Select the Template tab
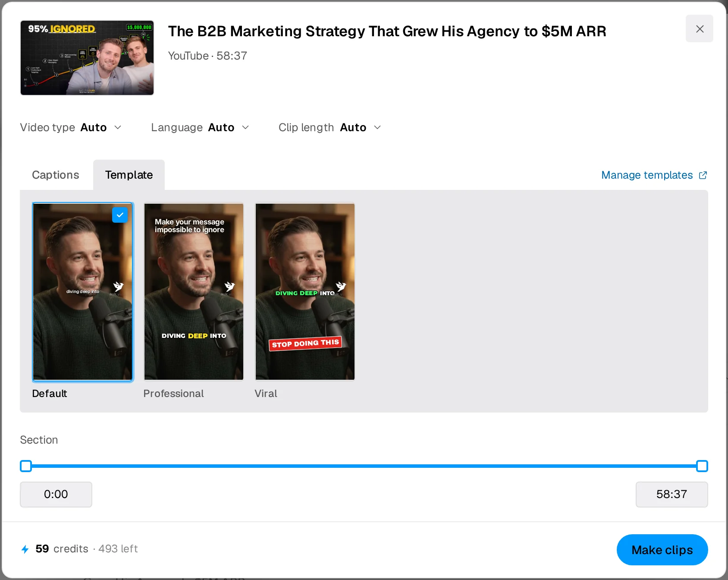 (x=129, y=175)
